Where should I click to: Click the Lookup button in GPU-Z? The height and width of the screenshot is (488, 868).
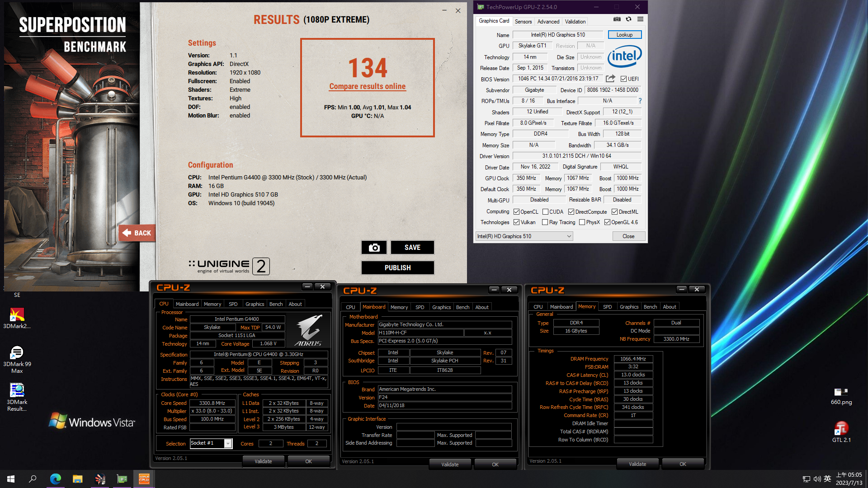(624, 35)
